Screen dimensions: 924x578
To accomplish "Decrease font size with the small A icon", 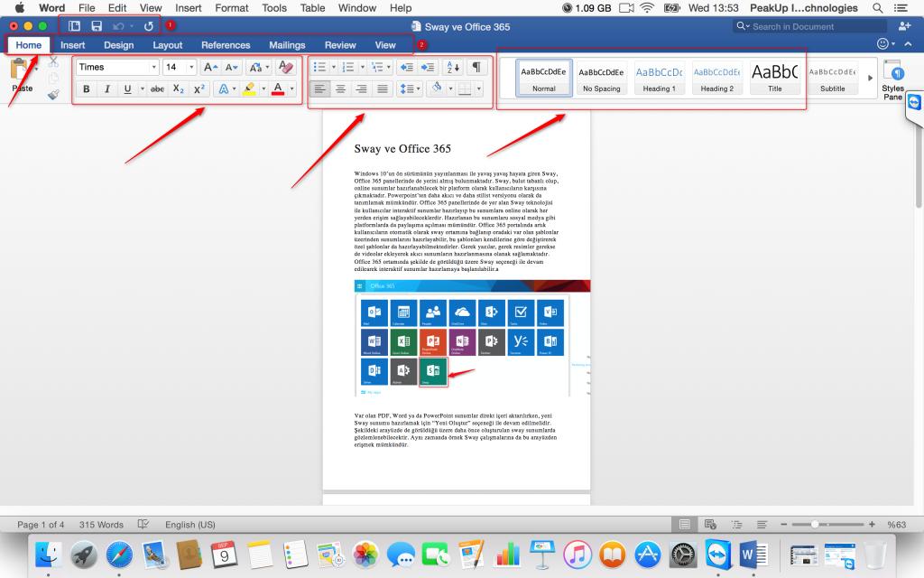I will [232, 67].
